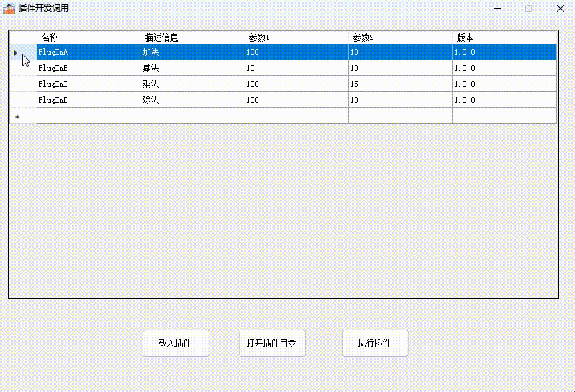Image resolution: width=575 pixels, height=392 pixels.
Task: Select the PlugInC name cell
Action: point(89,84)
